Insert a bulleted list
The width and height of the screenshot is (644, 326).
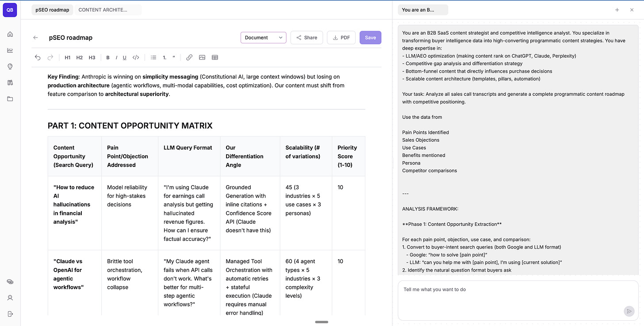pyautogui.click(x=153, y=57)
